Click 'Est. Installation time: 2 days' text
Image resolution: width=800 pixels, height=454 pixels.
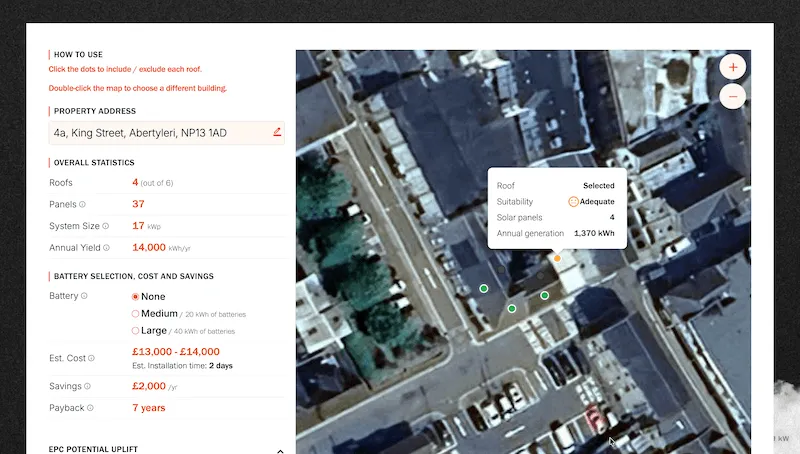click(x=182, y=366)
